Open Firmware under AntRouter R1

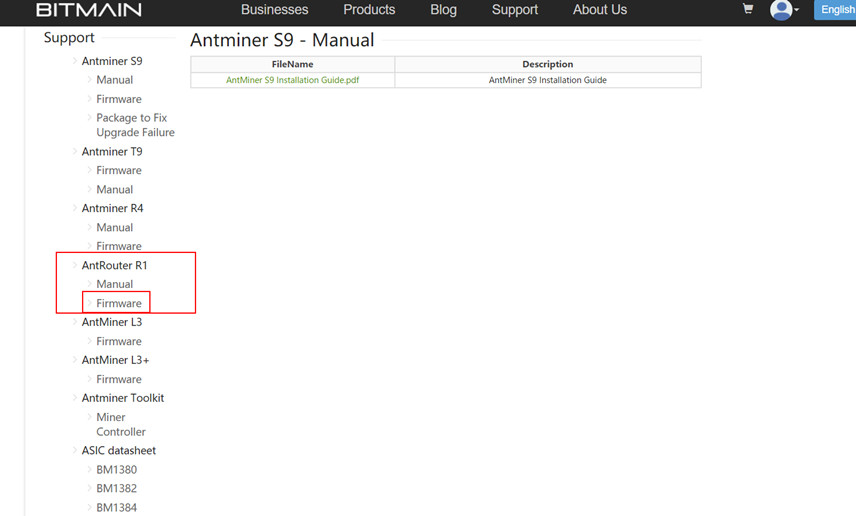[x=119, y=303]
